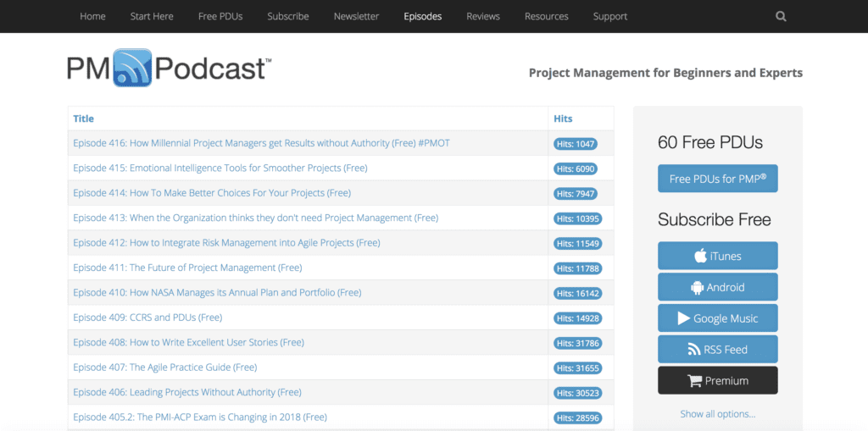The width and height of the screenshot is (868, 431).
Task: Sort the list by the Title column
Action: click(84, 119)
